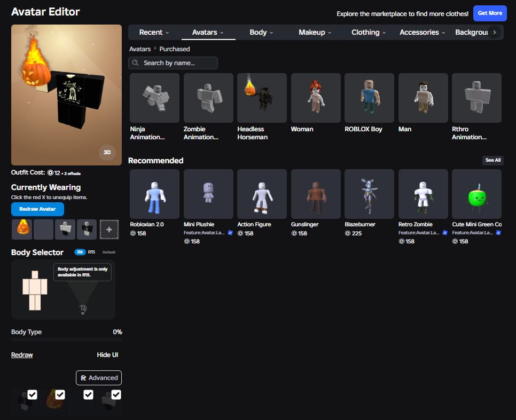516x420 pixels.
Task: Open the Makeup dropdown menu
Action: (x=315, y=32)
